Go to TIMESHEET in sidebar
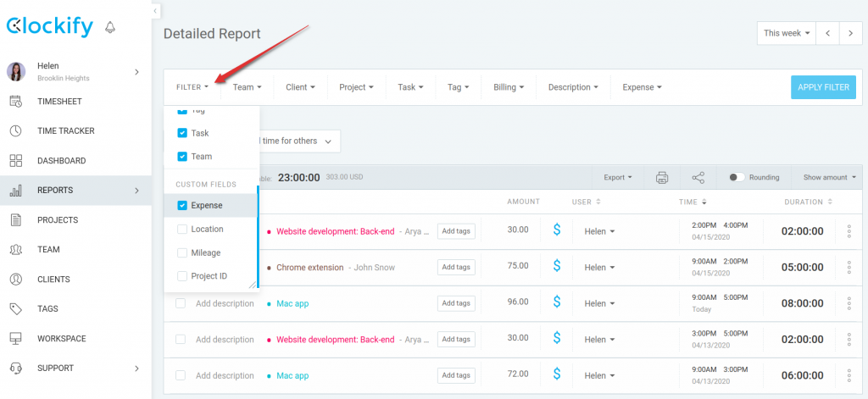 click(60, 102)
